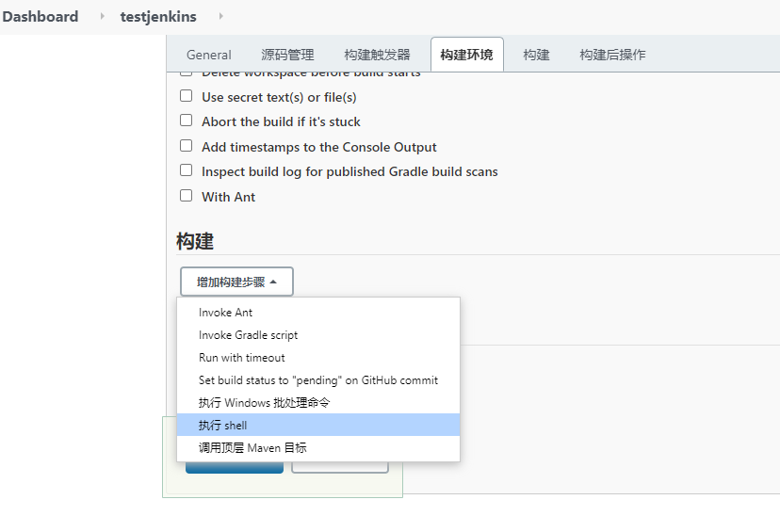This screenshot has height=532, width=780.
Task: Enable Use secret text(s) or file(s)
Action: pyautogui.click(x=186, y=96)
